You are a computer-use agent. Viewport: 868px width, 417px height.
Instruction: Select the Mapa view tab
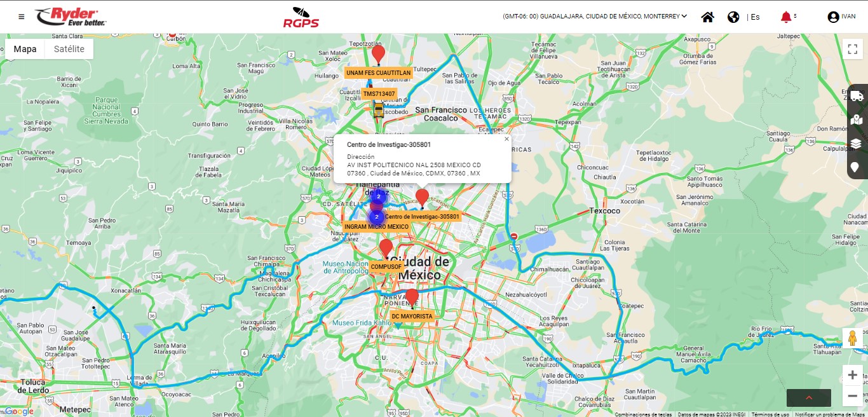25,49
